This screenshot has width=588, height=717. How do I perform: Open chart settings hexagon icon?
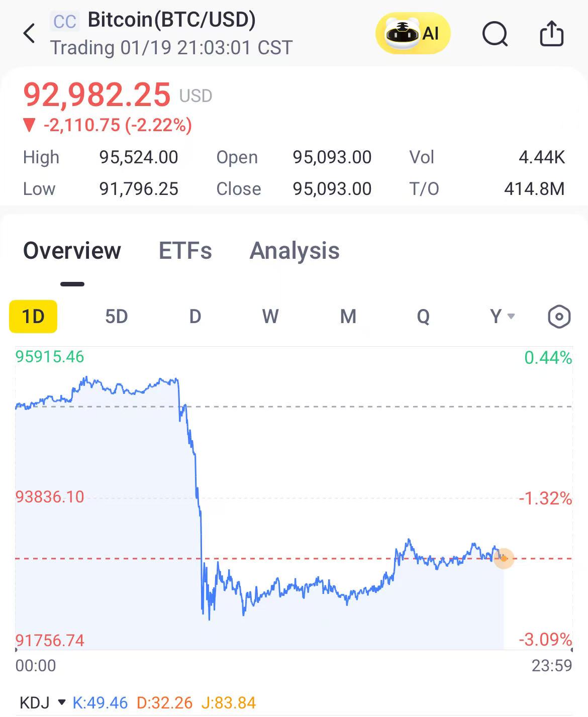559,317
